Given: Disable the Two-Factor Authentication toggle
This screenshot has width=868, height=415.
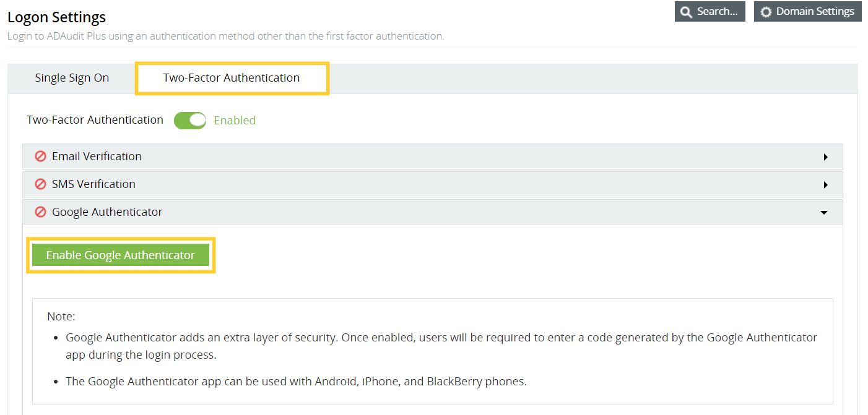Looking at the screenshot, I should [x=190, y=120].
